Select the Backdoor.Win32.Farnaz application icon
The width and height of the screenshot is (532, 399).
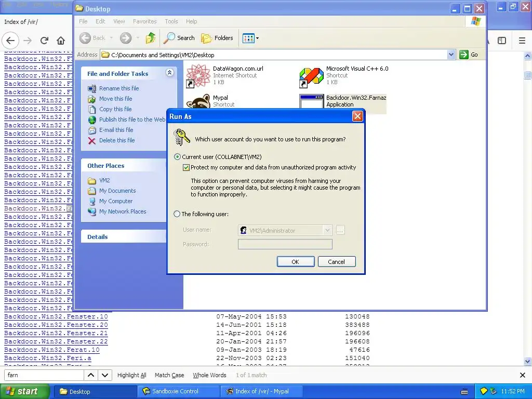tap(311, 101)
